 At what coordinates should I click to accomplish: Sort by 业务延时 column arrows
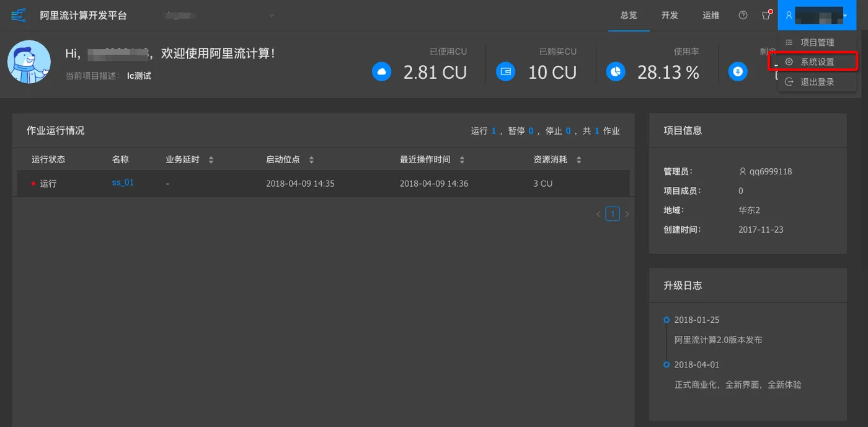click(211, 160)
